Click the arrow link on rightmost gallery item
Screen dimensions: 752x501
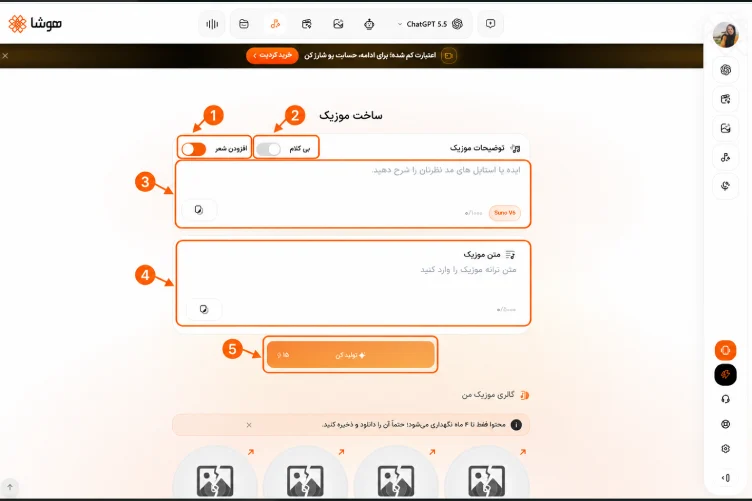pos(523,452)
